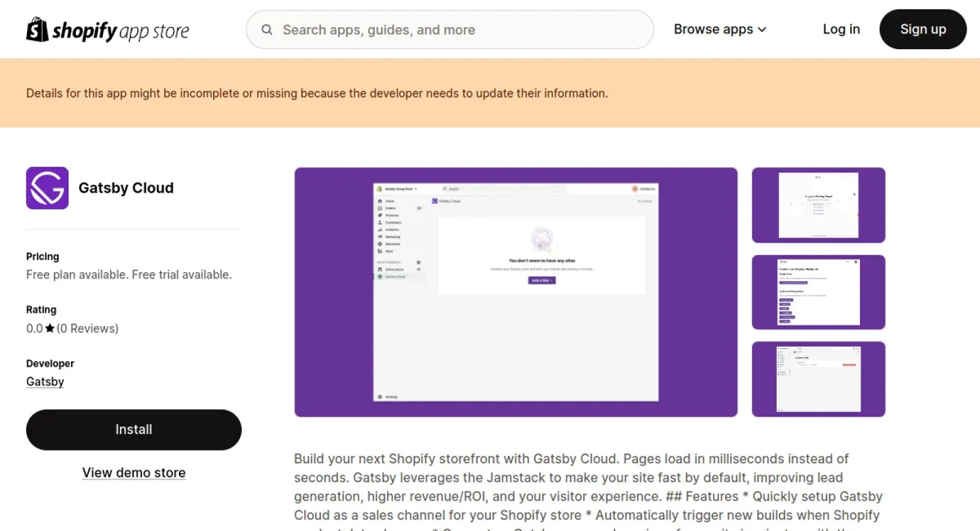980x531 pixels.
Task: Click the Shopify bag logo icon
Action: pos(38,30)
